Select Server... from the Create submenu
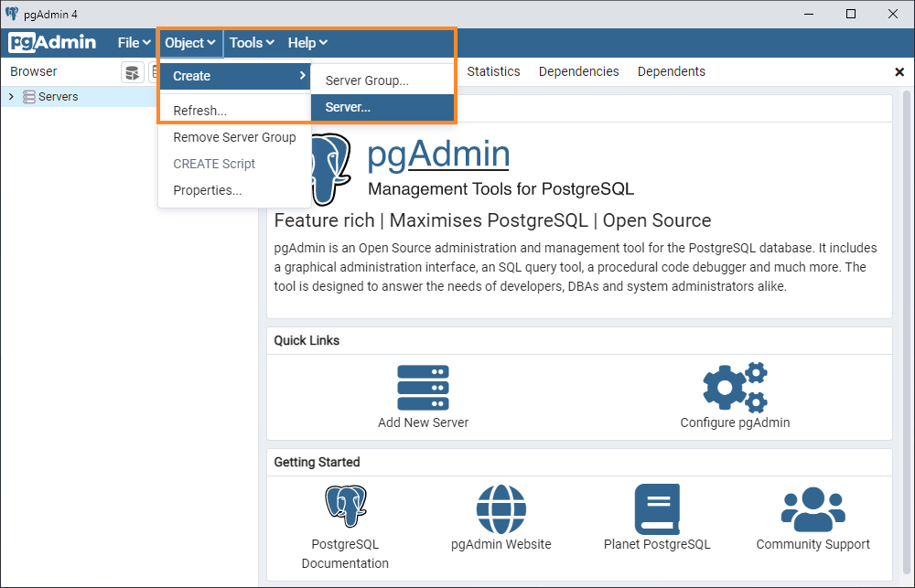The width and height of the screenshot is (915, 588). point(348,107)
